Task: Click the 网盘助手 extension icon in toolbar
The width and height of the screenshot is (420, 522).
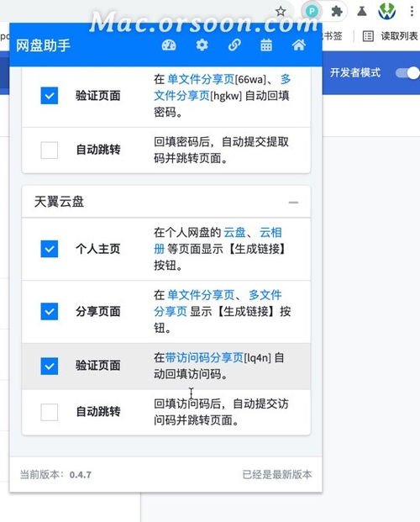Action: [x=312, y=12]
